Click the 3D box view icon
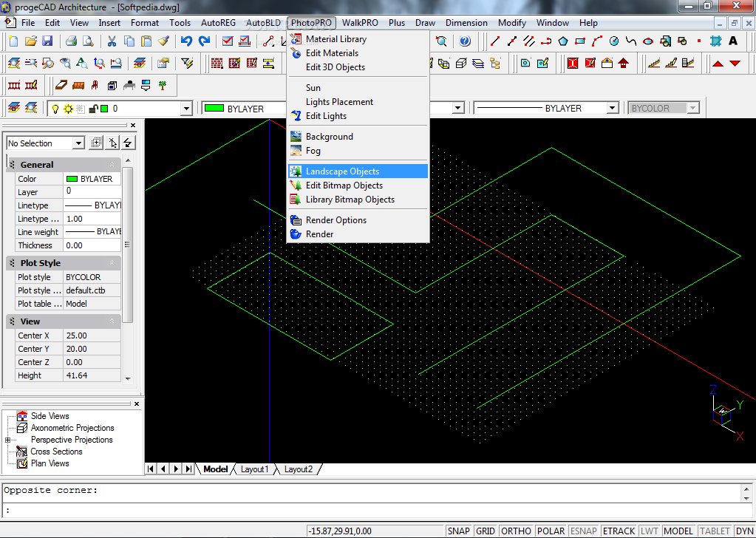 (x=461, y=63)
